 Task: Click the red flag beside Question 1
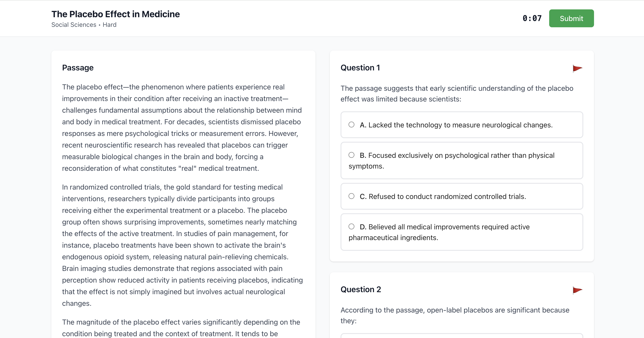[578, 68]
